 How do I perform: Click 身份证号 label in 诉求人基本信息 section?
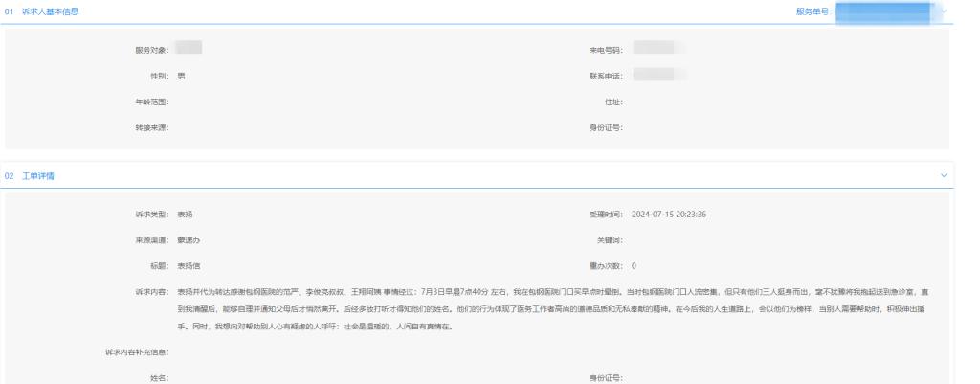pos(606,128)
